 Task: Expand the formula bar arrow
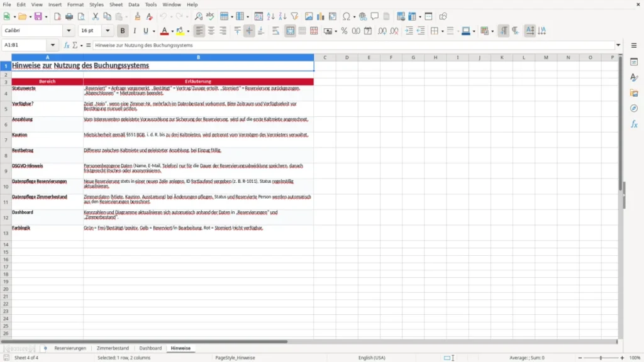click(x=618, y=45)
